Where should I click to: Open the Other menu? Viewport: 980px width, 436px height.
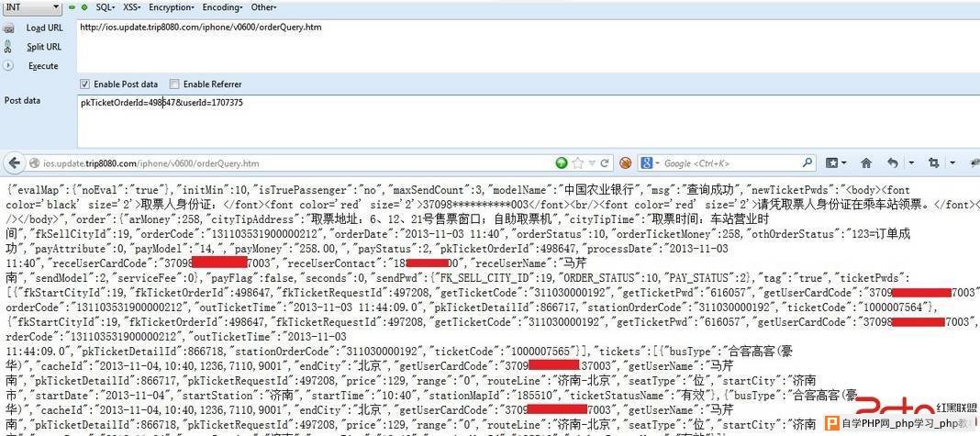(263, 7)
